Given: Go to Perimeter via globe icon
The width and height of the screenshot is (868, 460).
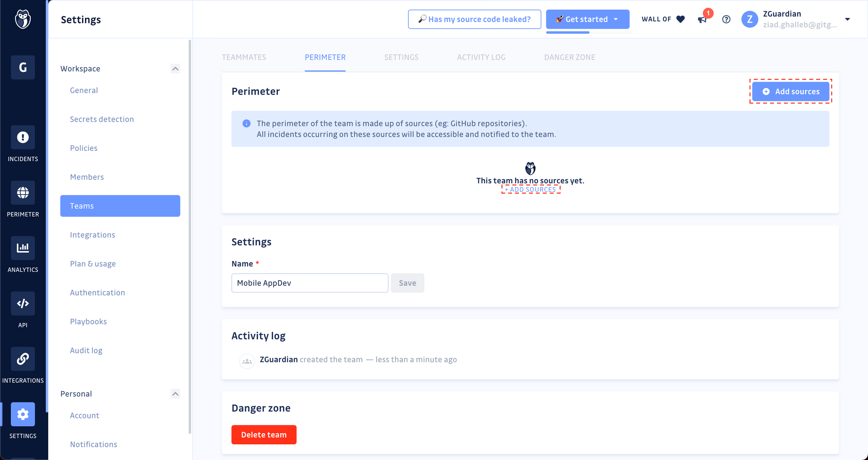Looking at the screenshot, I should [x=23, y=193].
